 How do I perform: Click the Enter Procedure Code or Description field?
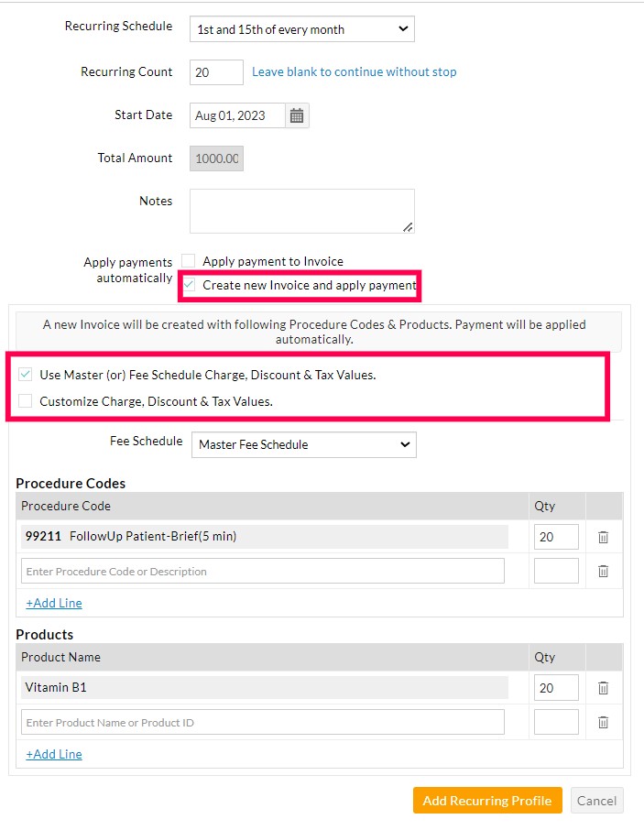tap(263, 571)
